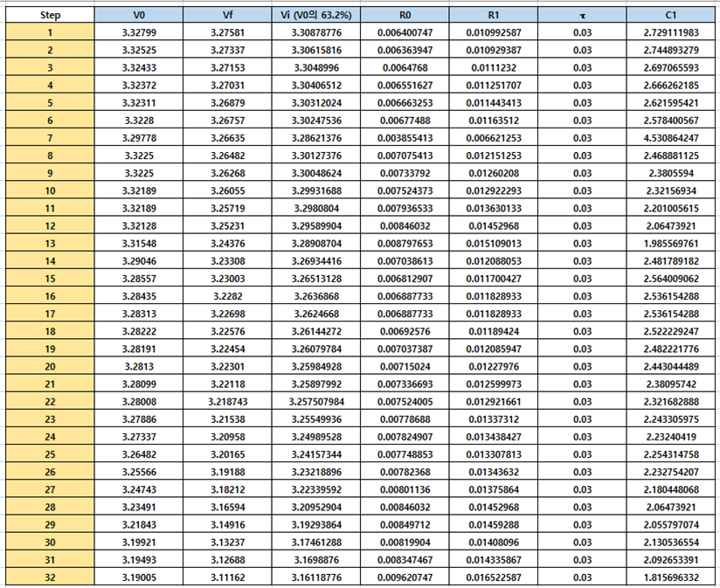Click R1 cell 0.010992587
The width and height of the screenshot is (720, 588).
pyautogui.click(x=493, y=32)
